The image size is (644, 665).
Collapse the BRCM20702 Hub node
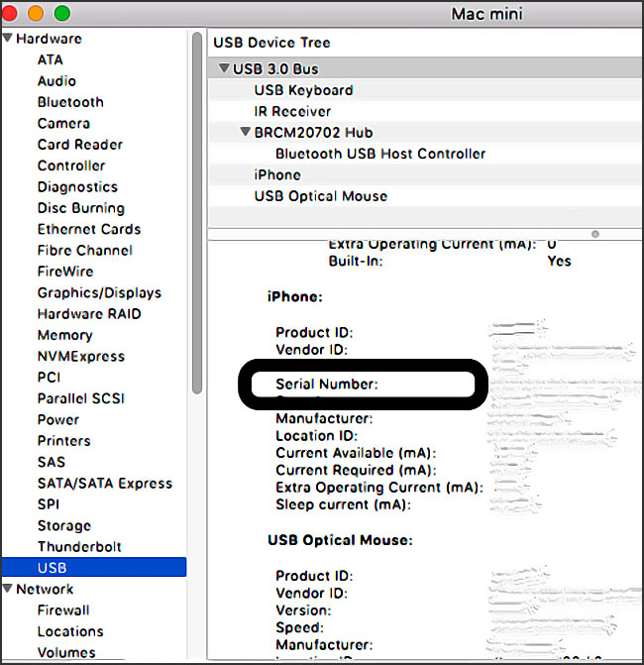point(245,132)
